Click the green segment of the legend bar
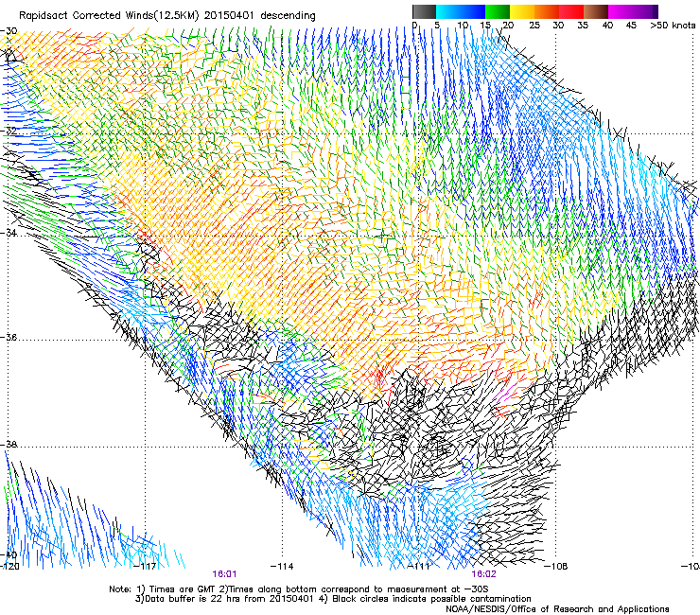700x615 pixels. click(x=498, y=11)
